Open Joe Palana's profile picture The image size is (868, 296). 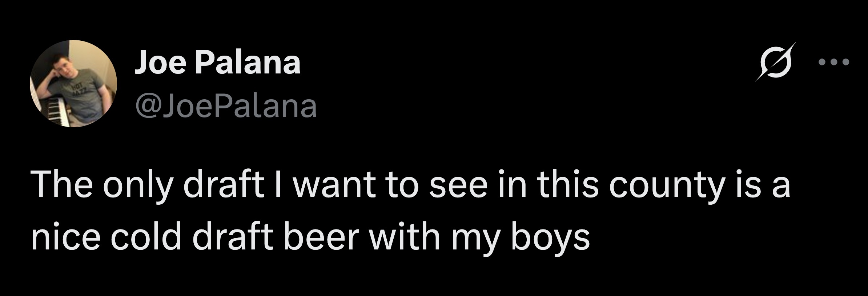73,84
